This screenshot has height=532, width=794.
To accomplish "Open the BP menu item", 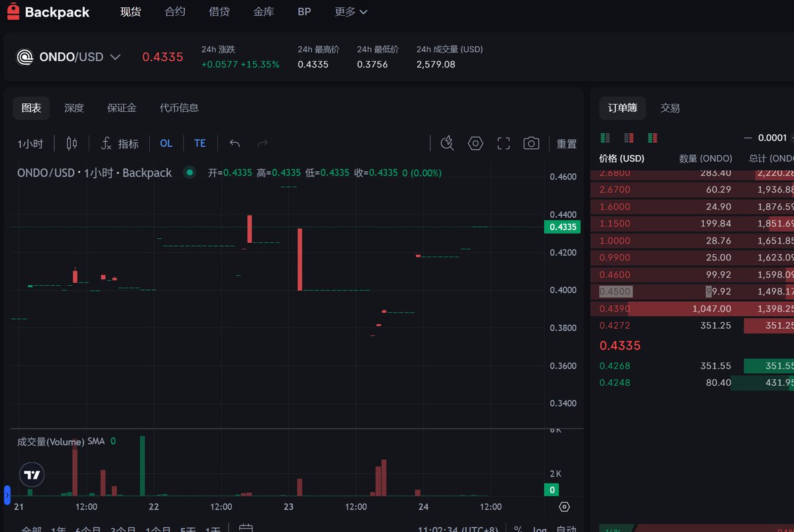I will (305, 12).
